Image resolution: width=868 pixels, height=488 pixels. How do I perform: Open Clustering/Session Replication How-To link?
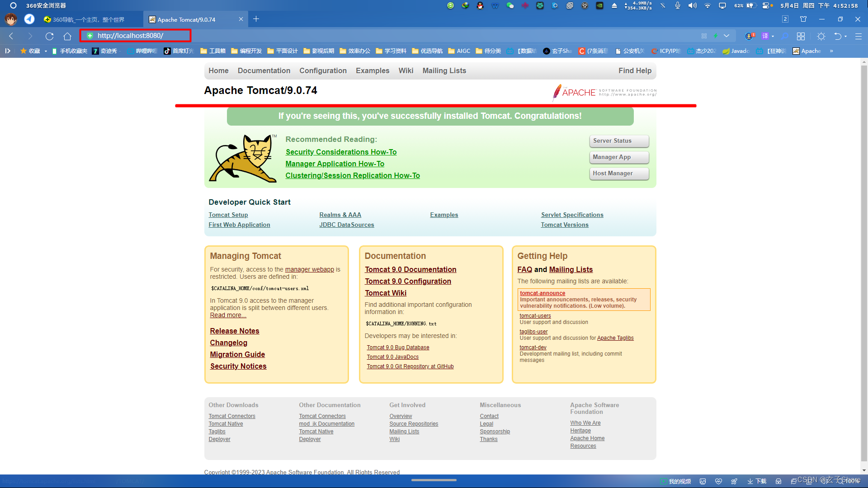click(353, 176)
